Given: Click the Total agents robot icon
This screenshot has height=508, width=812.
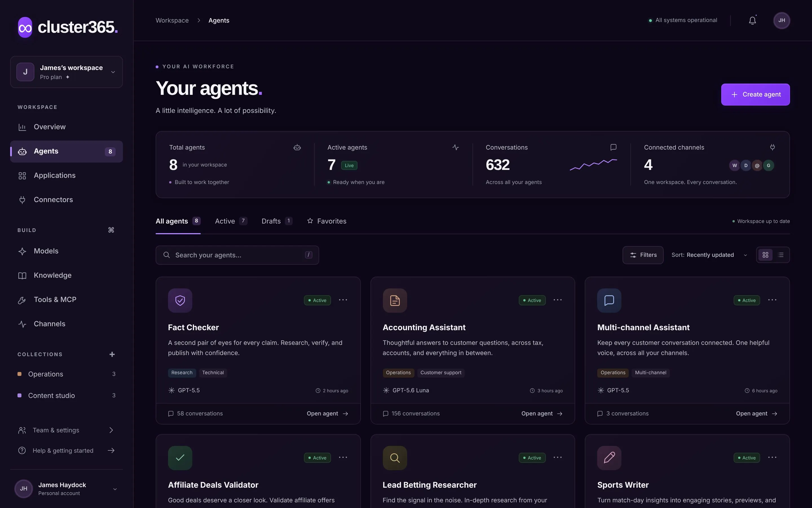Looking at the screenshot, I should (297, 147).
